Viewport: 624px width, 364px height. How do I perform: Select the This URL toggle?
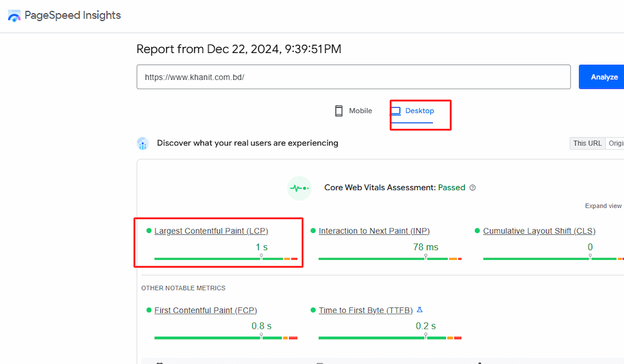click(587, 144)
